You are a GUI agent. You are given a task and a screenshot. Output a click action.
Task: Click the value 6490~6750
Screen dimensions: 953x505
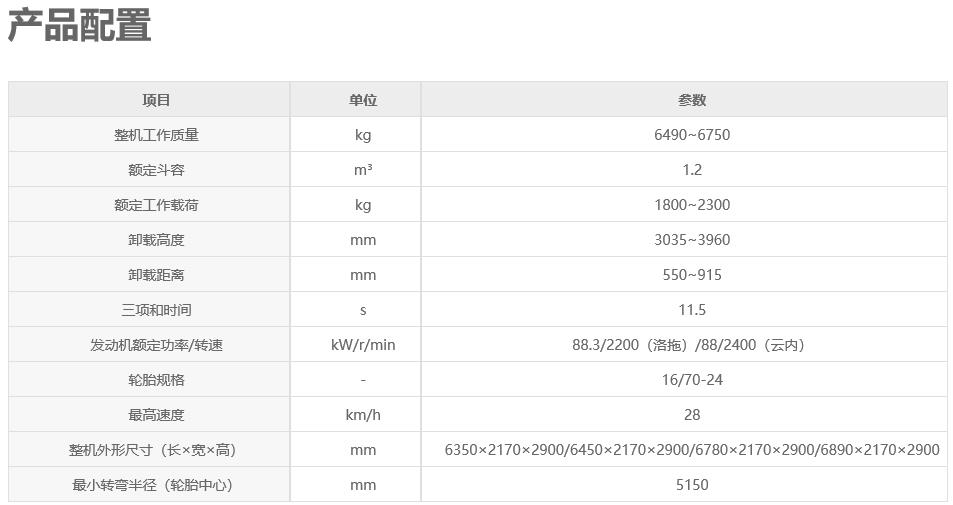click(x=692, y=135)
